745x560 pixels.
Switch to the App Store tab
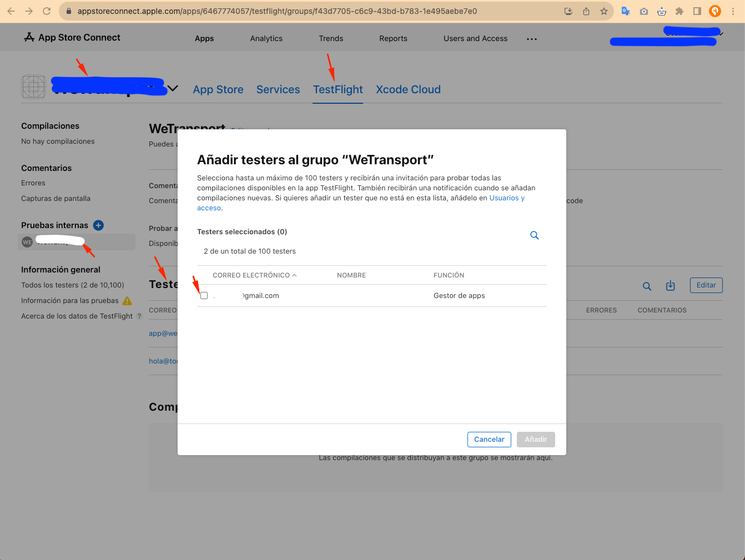218,89
